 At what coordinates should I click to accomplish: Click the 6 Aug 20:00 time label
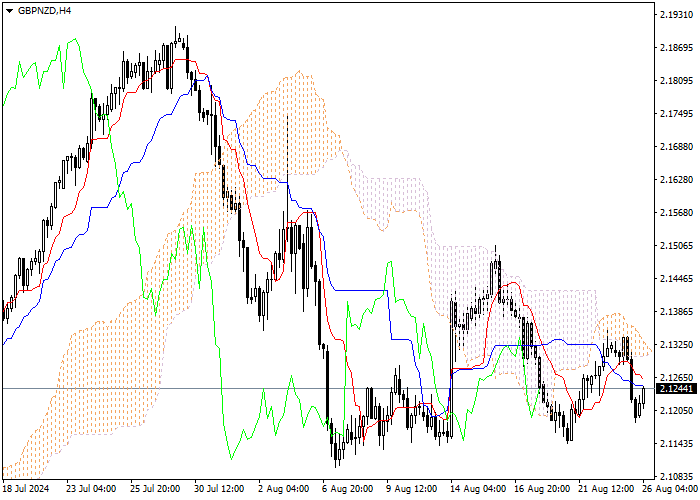tap(347, 489)
